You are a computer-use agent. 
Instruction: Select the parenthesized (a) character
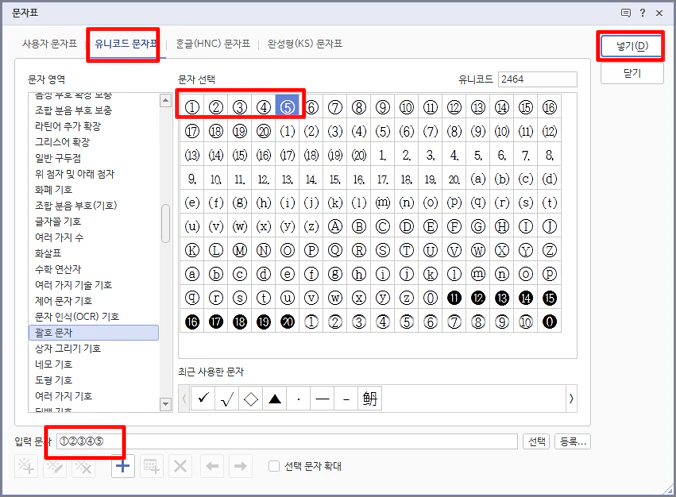[478, 178]
